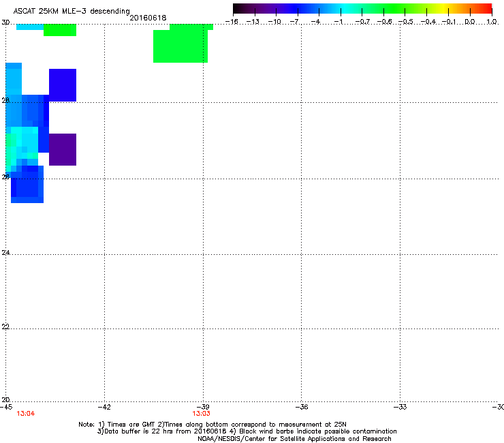Click the dark blue square block above 28N
This screenshot has width=504, height=443.
(x=63, y=85)
